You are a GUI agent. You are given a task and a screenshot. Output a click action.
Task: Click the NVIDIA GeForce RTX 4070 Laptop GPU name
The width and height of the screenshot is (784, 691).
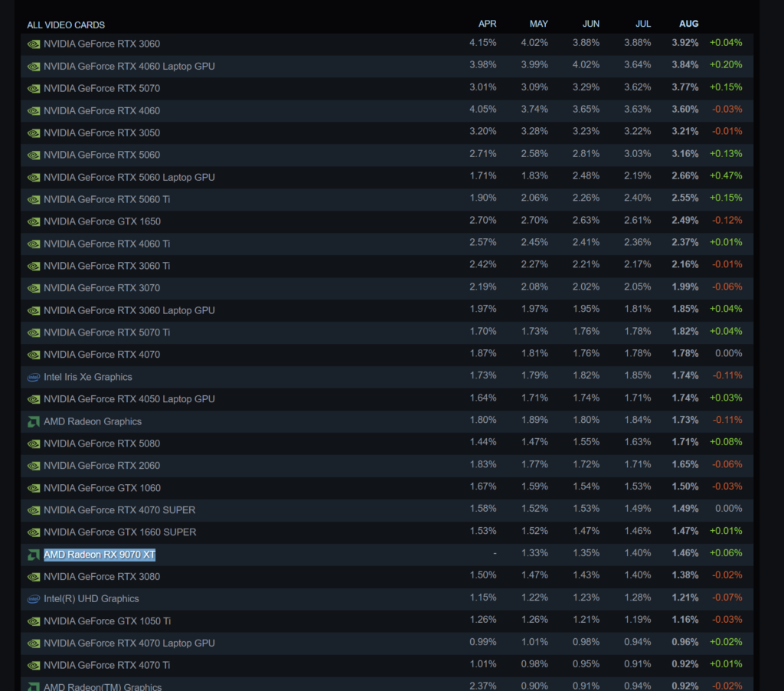tap(129, 644)
